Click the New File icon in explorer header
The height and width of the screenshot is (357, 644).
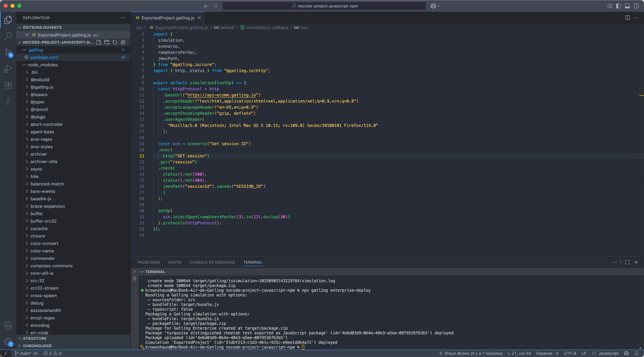coord(99,42)
